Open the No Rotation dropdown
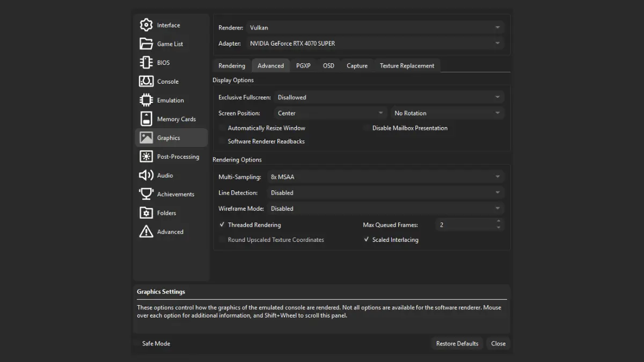This screenshot has width=644, height=362. point(448,113)
